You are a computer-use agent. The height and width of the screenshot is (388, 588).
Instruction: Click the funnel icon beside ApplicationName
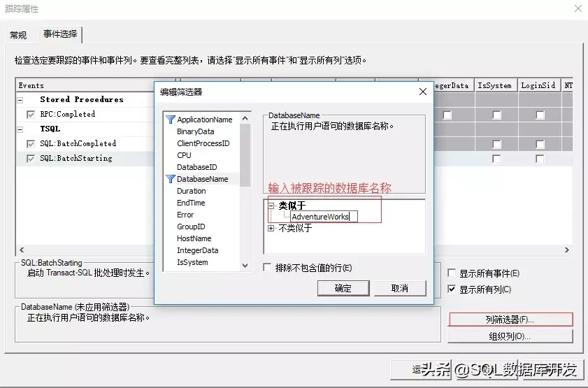click(x=171, y=120)
